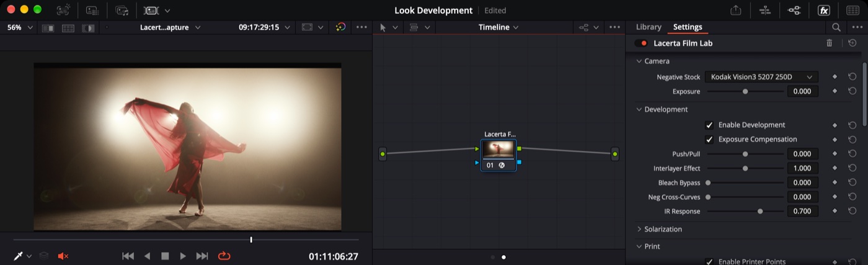
Task: Collapse the Camera section
Action: tap(639, 61)
